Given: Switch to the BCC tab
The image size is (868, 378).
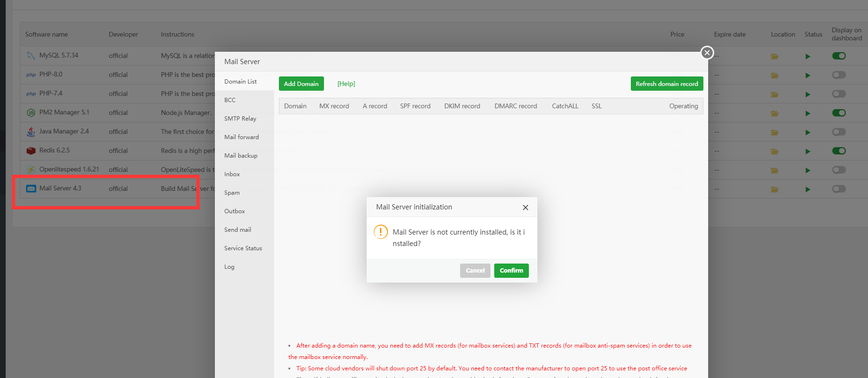Looking at the screenshot, I should [x=244, y=100].
